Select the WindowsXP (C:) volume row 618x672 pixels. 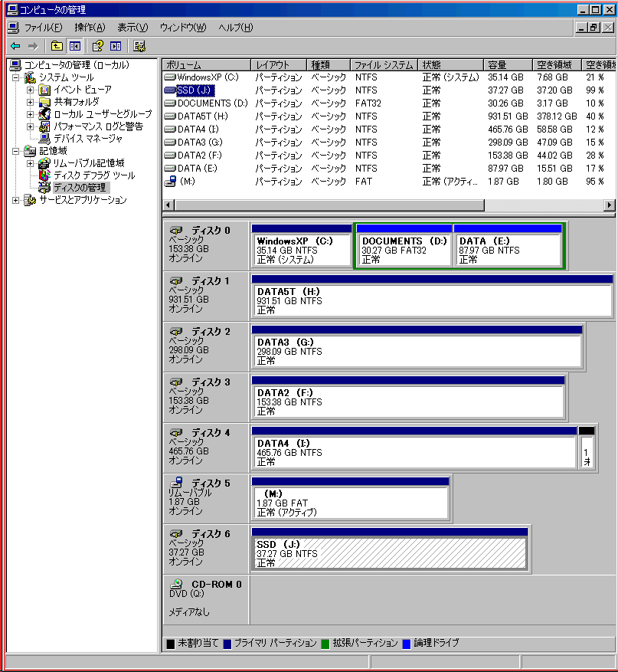pos(207,77)
